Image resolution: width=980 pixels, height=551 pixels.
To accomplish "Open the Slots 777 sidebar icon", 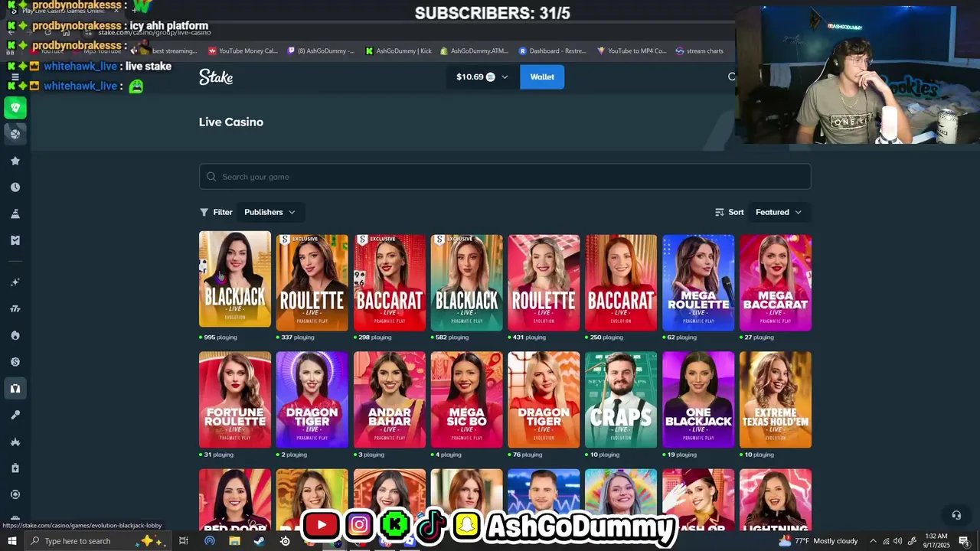I will point(15,309).
